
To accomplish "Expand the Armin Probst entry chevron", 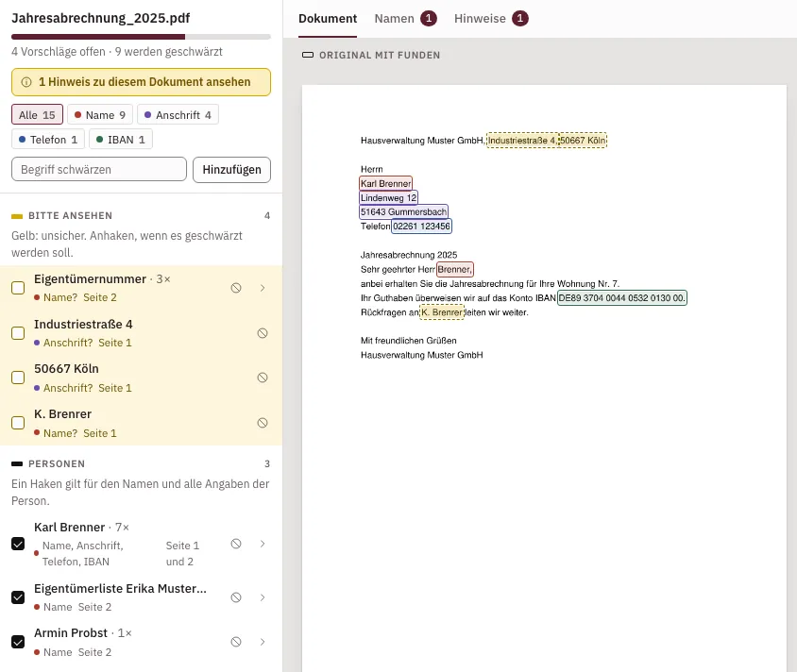I will (x=263, y=642).
